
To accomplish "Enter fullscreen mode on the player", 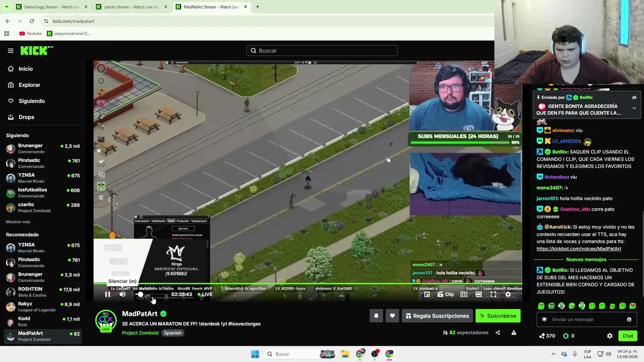I will tap(493, 295).
